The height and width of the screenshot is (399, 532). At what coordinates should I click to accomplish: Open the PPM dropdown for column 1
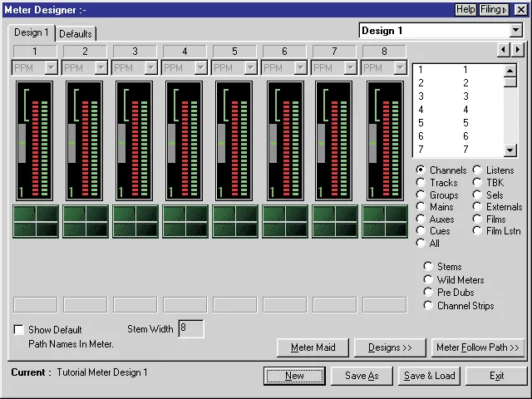tap(52, 67)
